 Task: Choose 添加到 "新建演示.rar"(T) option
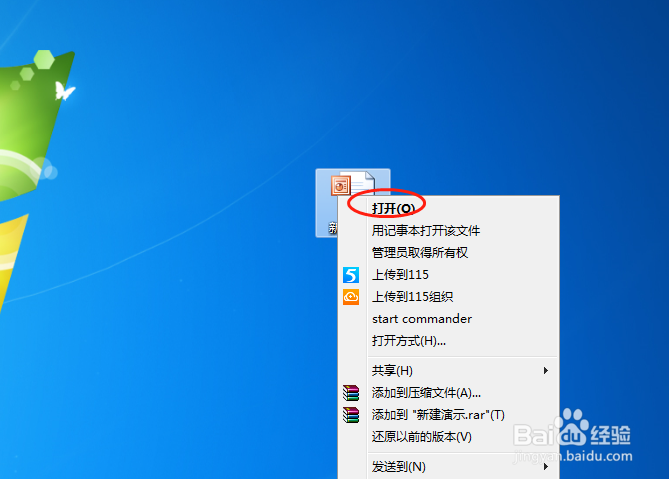pyautogui.click(x=448, y=415)
